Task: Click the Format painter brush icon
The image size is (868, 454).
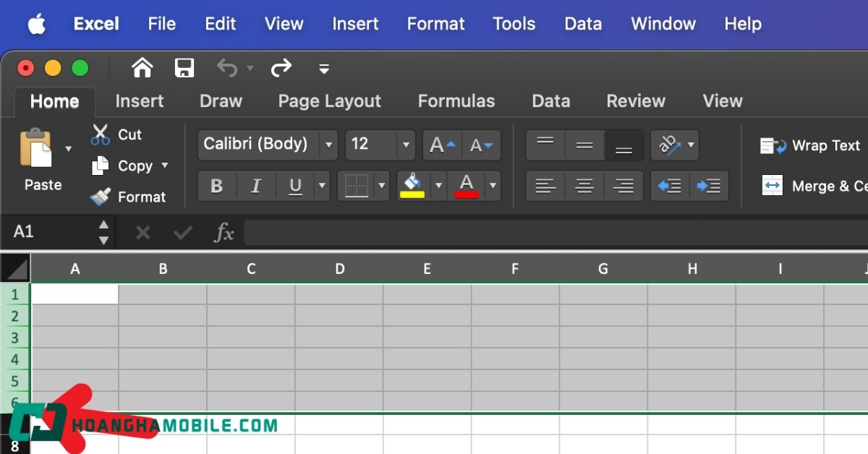Action: click(101, 197)
